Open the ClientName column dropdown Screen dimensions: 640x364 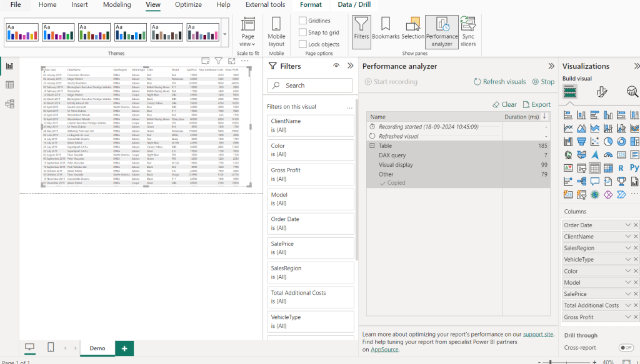pyautogui.click(x=627, y=237)
